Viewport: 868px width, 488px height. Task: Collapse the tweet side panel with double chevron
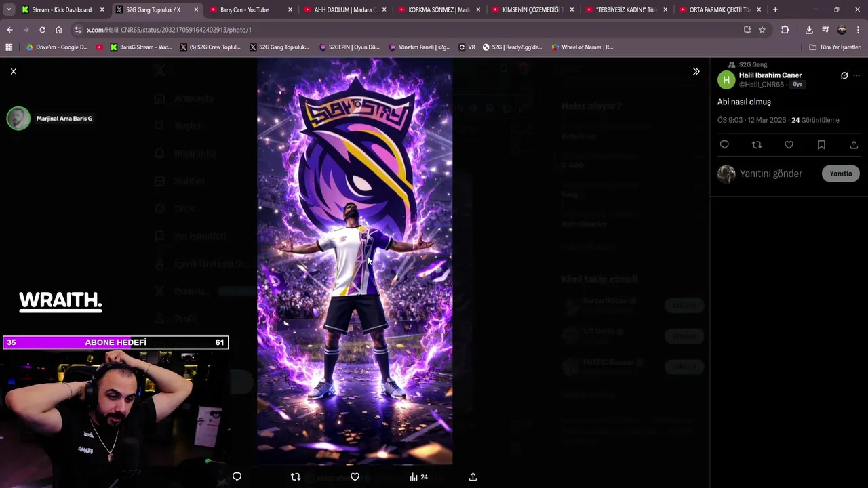tap(696, 71)
